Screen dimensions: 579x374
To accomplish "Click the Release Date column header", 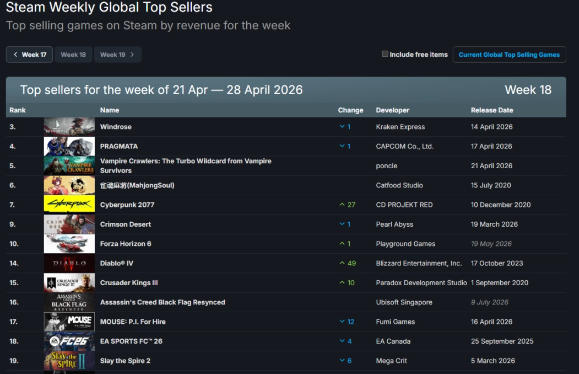I will coord(492,110).
